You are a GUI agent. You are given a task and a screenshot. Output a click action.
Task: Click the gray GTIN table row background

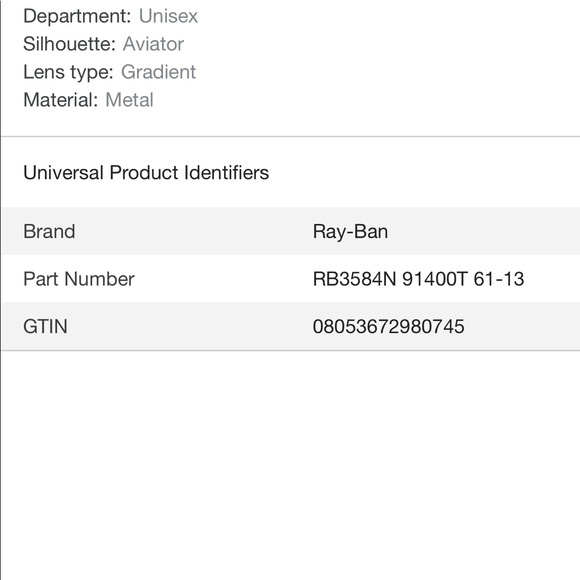[291, 326]
